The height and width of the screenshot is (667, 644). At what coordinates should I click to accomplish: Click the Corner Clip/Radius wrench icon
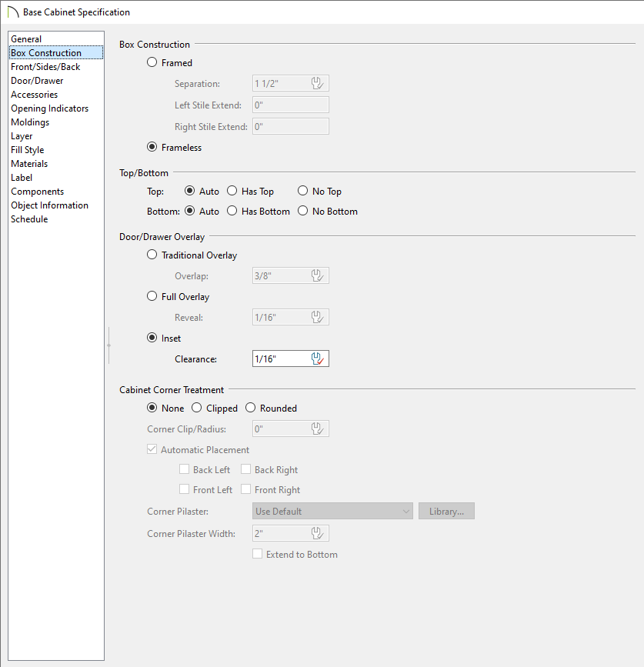(317, 429)
